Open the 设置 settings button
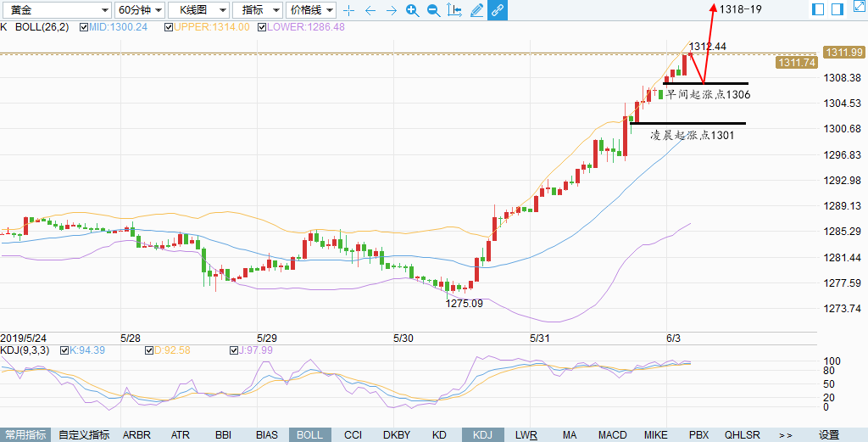This screenshot has width=868, height=442. click(x=828, y=434)
